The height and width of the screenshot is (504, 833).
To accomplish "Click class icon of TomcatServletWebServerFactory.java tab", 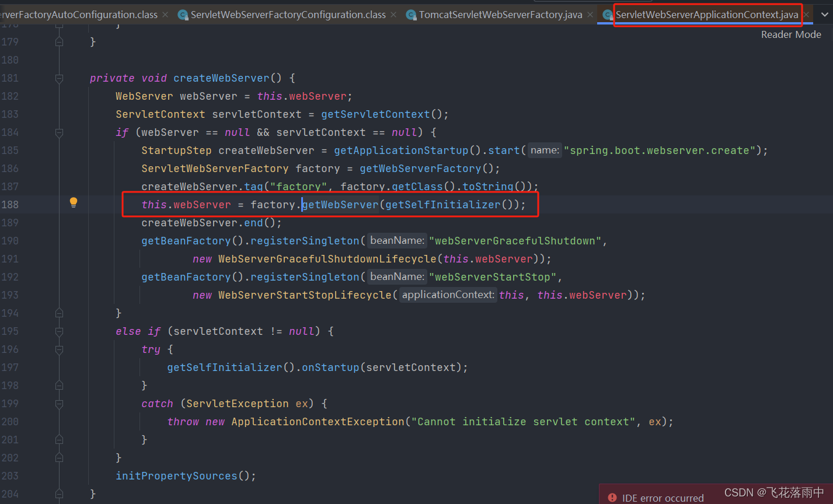I will pos(411,15).
